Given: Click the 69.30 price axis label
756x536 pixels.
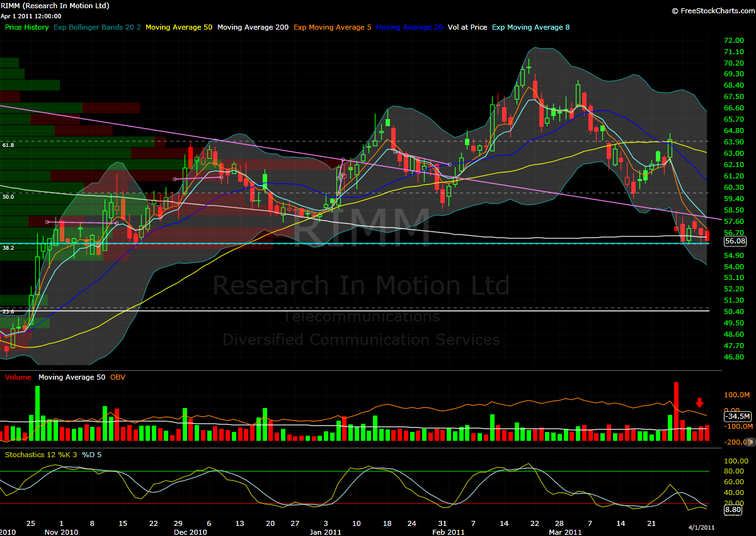Looking at the screenshot, I should click(x=735, y=74).
